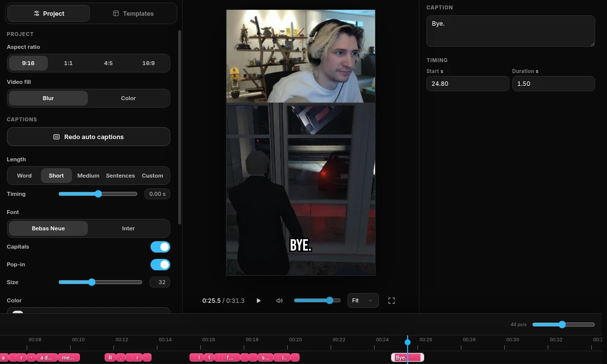
Task: Select the 'i..' caption clip on timeline
Action: (x=284, y=358)
